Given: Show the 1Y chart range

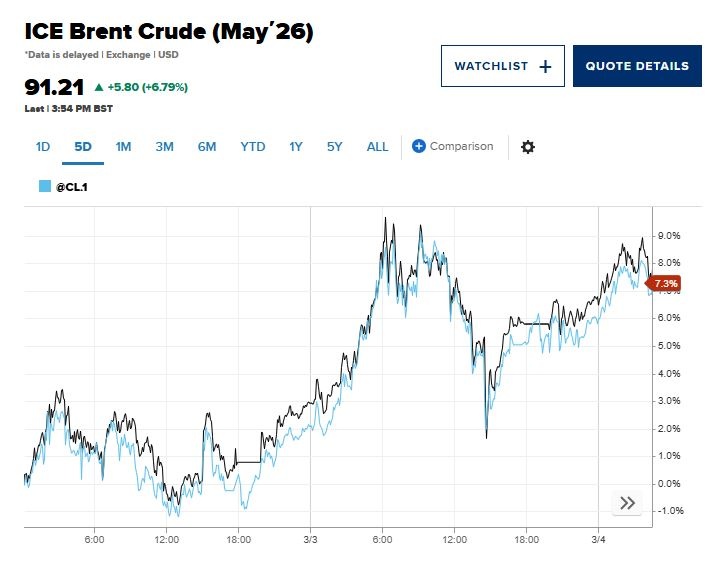Looking at the screenshot, I should [x=296, y=147].
